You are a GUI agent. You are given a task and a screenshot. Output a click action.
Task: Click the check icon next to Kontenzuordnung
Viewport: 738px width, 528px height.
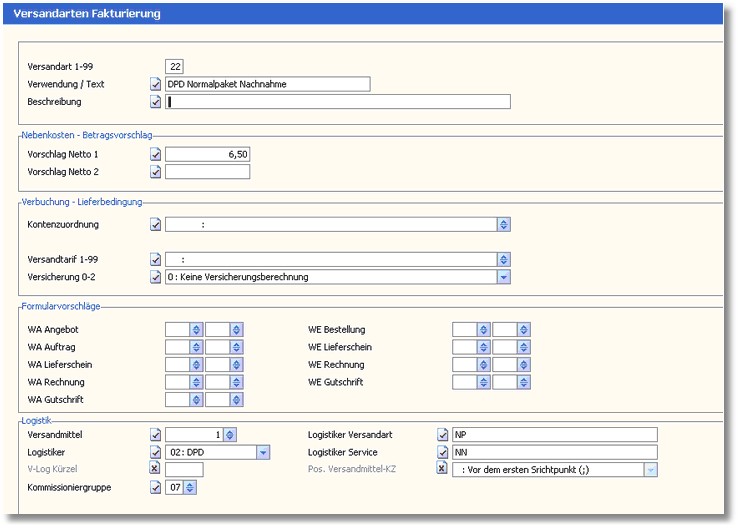click(x=155, y=225)
